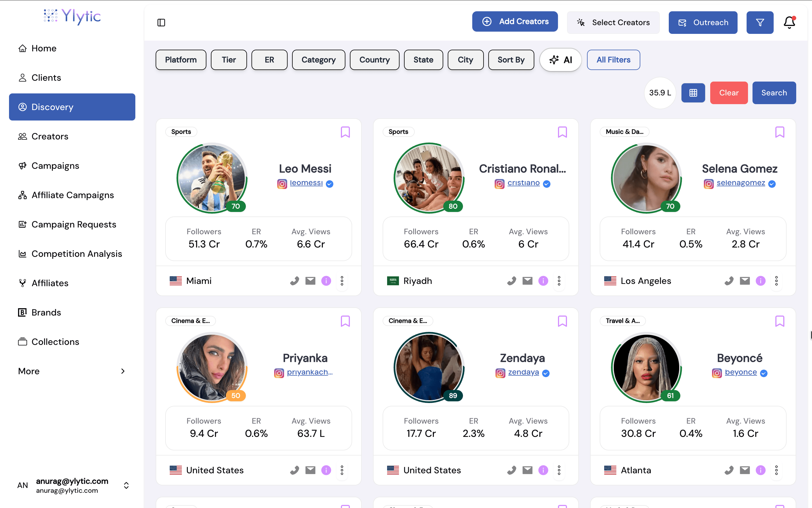Image resolution: width=812 pixels, height=508 pixels.
Task: Open the City filter dropdown
Action: coord(465,60)
